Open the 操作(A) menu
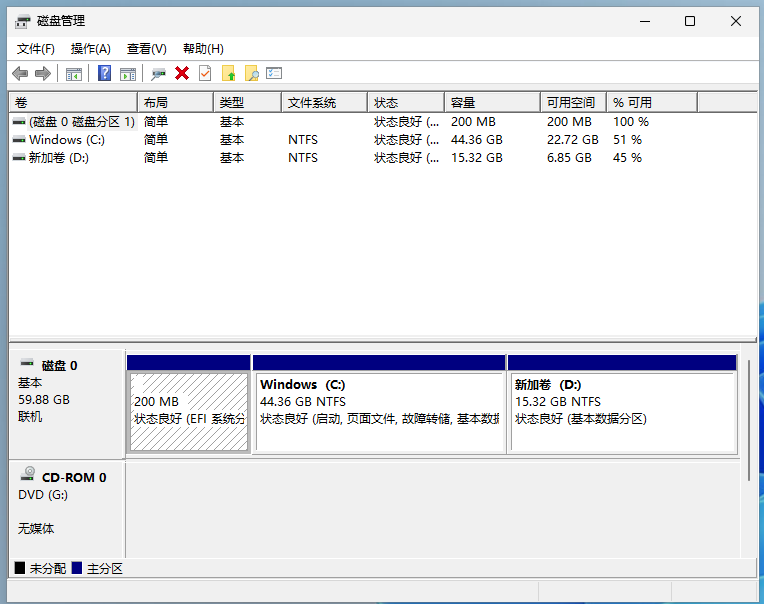Viewport: 764px width, 604px height. click(x=91, y=49)
